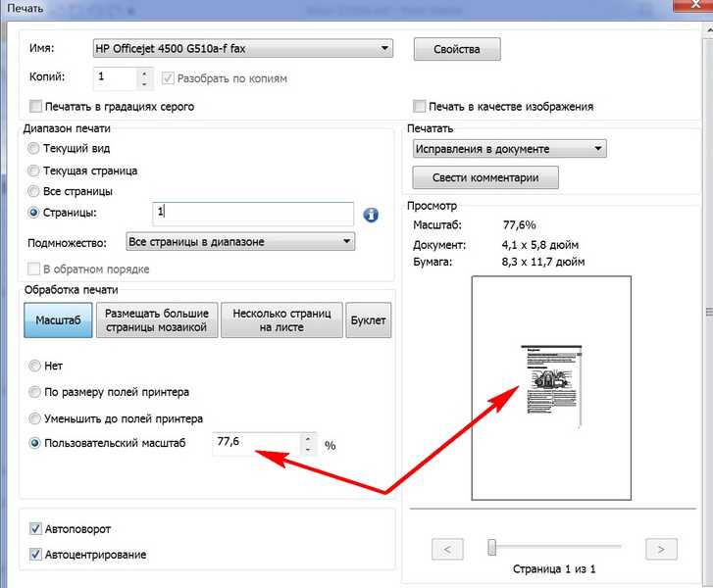The height and width of the screenshot is (588, 713).
Task: Click the preview page slider handle
Action: [491, 547]
